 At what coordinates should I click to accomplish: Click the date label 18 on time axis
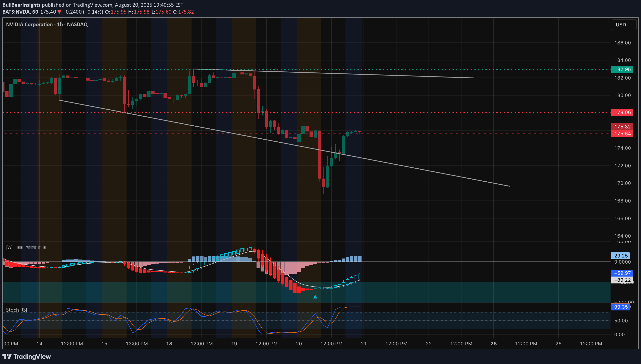[169, 344]
